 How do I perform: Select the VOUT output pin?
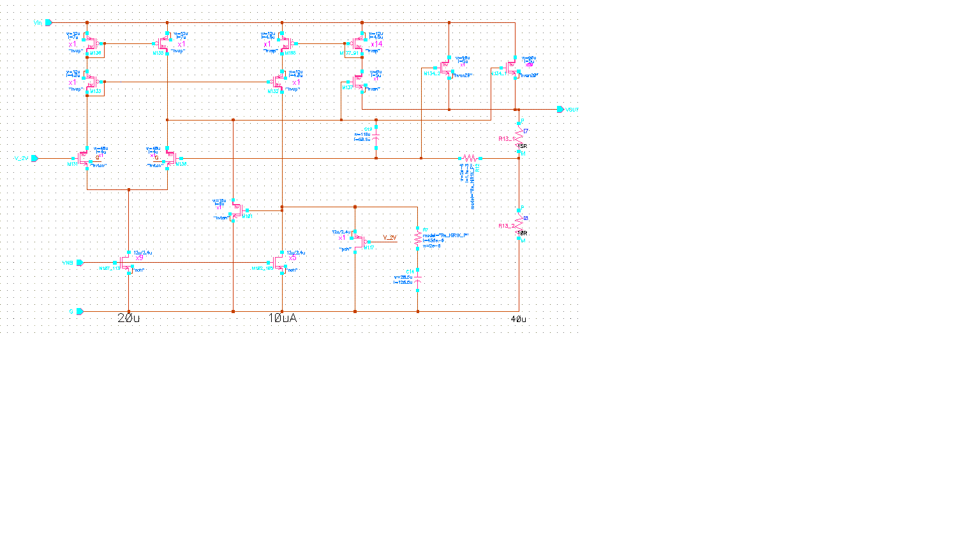(561, 109)
